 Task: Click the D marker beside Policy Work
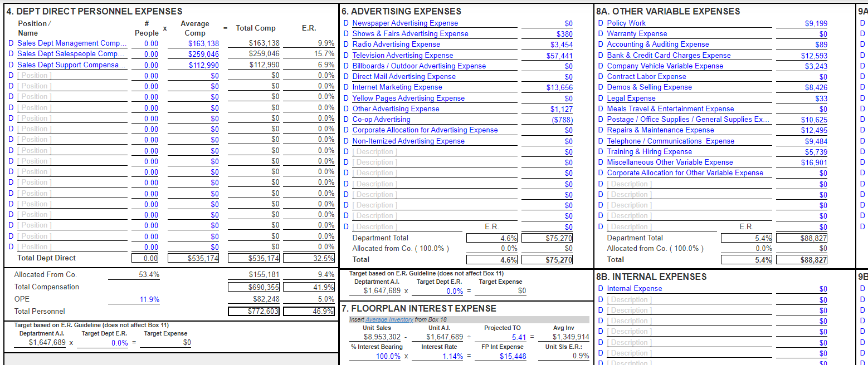601,23
